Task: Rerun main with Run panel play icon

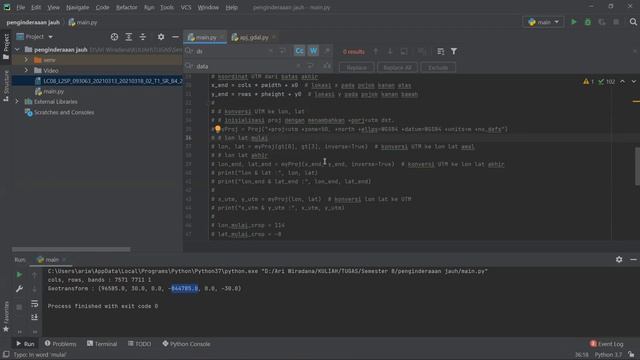Action: (19, 275)
